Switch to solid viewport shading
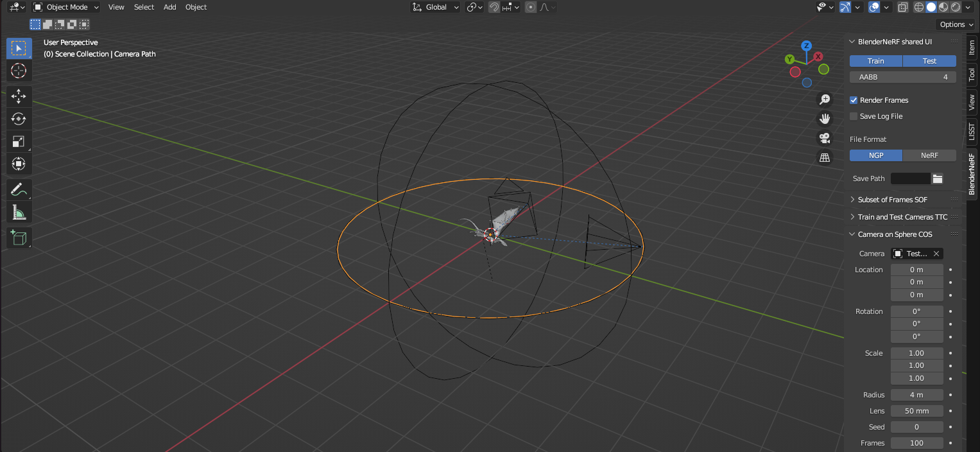This screenshot has height=452, width=980. click(931, 7)
